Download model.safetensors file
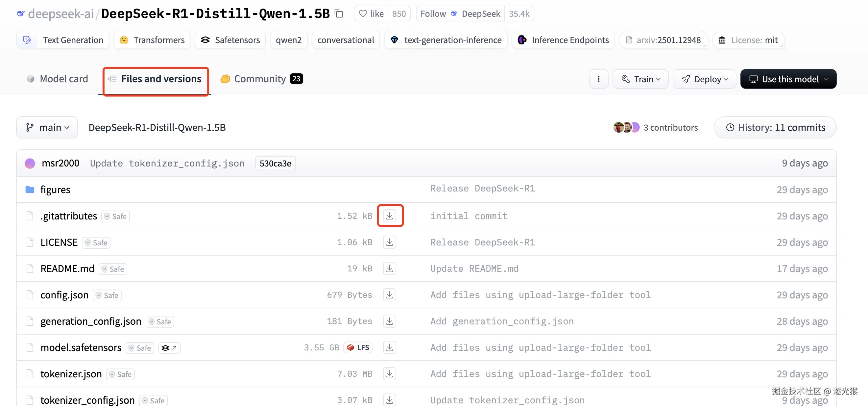The image size is (868, 406). (390, 347)
